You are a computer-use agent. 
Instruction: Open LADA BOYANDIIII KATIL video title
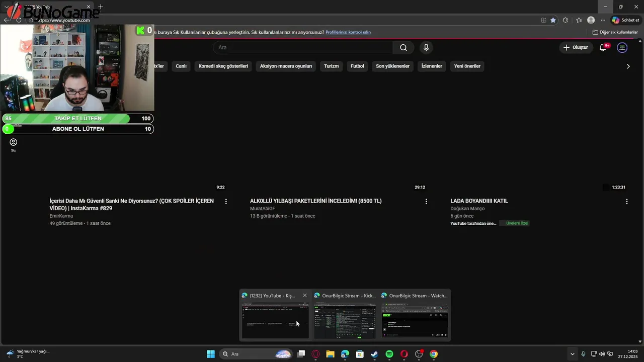click(x=479, y=201)
